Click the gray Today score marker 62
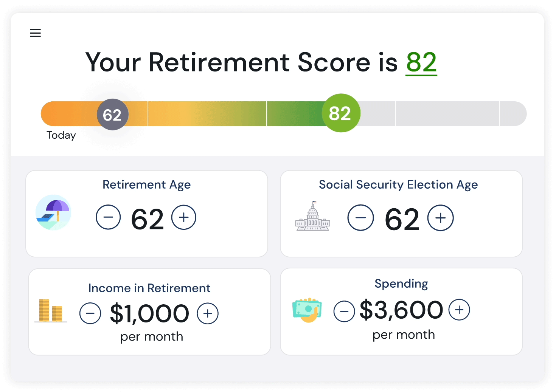This screenshot has width=556, height=392. 112,115
